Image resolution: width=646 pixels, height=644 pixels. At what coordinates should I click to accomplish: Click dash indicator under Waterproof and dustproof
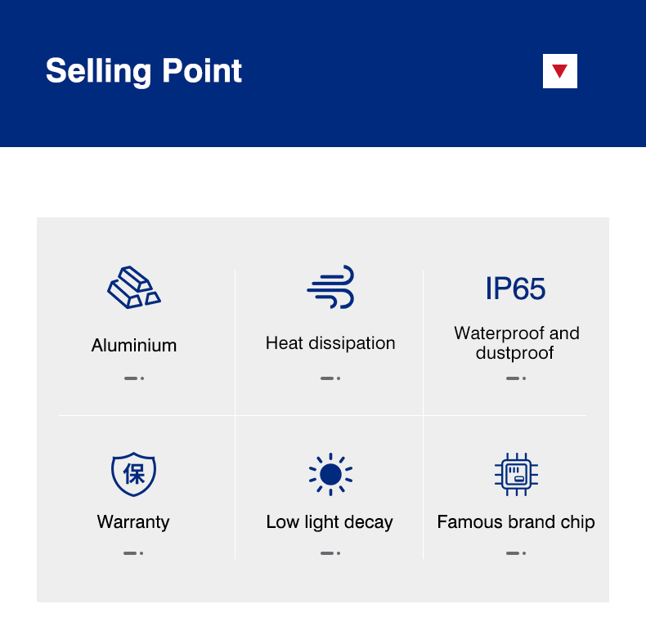click(x=516, y=378)
